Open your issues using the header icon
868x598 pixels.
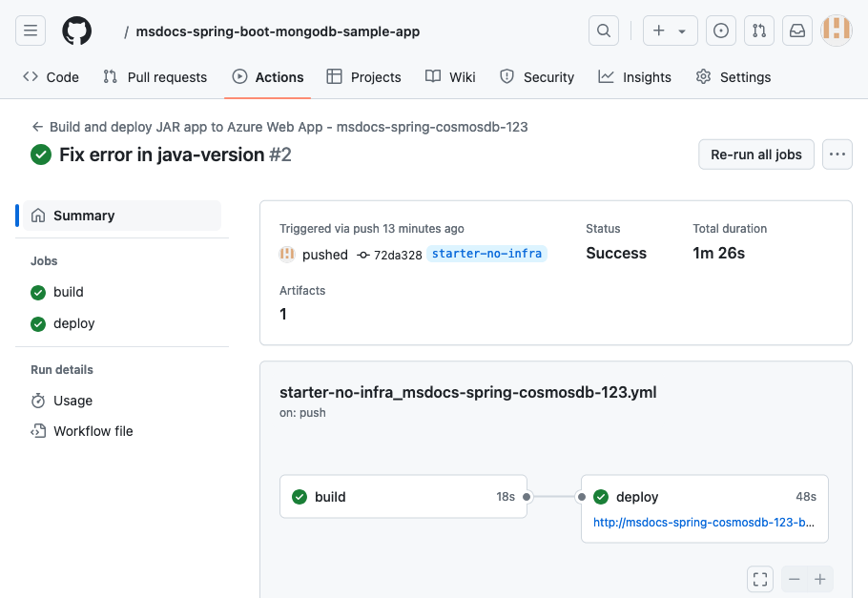pos(720,30)
